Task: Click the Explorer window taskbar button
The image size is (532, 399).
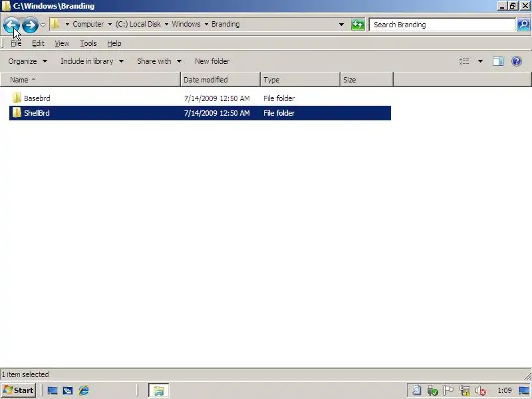Action: pyautogui.click(x=158, y=390)
